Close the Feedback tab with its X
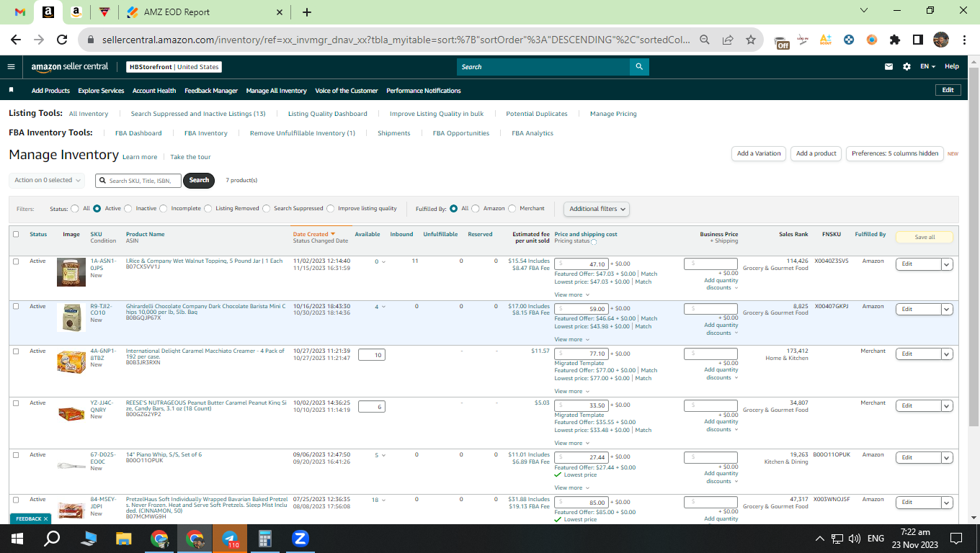The width and height of the screenshot is (980, 553). 45,518
